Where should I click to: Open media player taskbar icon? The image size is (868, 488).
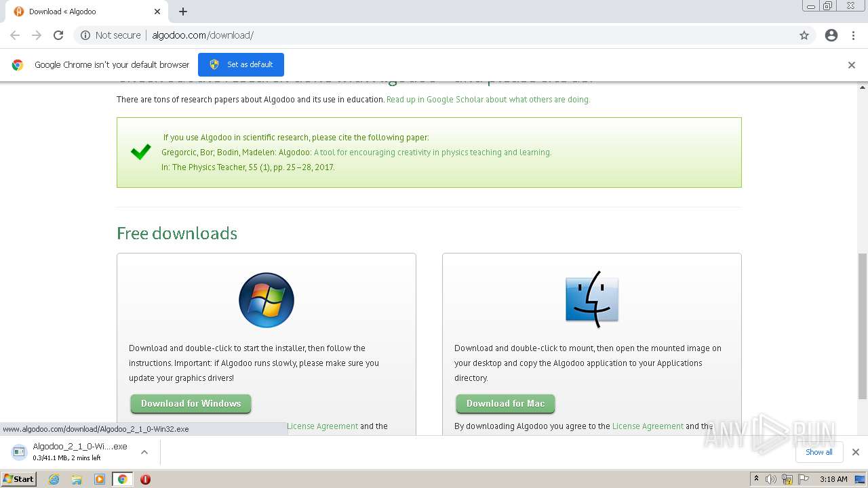pyautogui.click(x=100, y=479)
